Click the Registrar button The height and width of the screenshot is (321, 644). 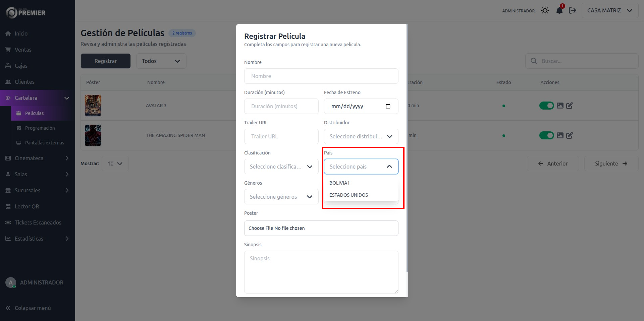(105, 61)
